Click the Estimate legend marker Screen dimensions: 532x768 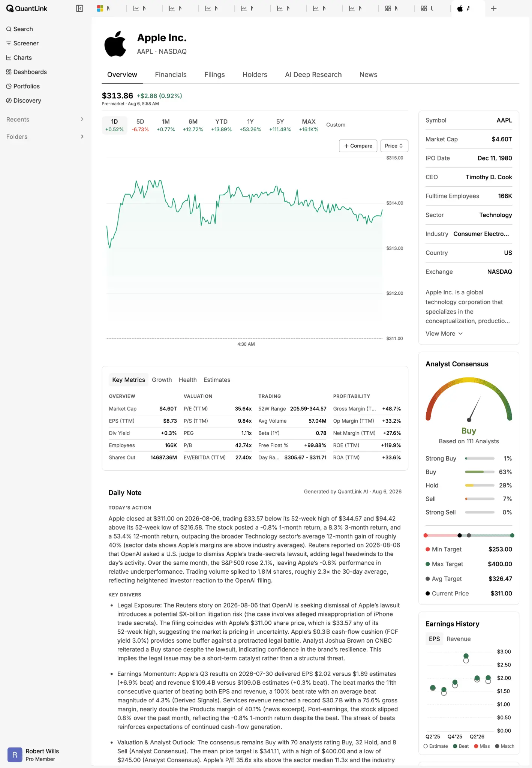(426, 746)
